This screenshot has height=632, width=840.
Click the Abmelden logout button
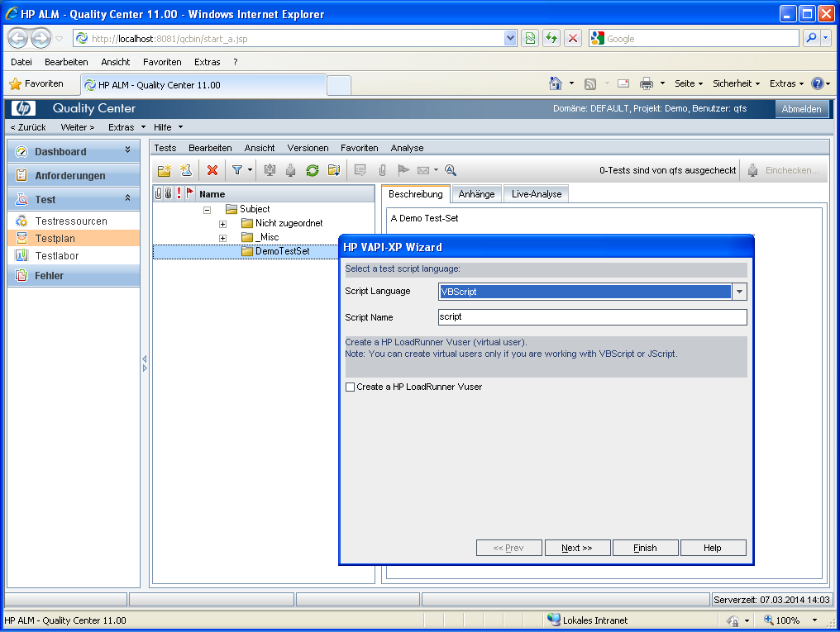pyautogui.click(x=801, y=108)
